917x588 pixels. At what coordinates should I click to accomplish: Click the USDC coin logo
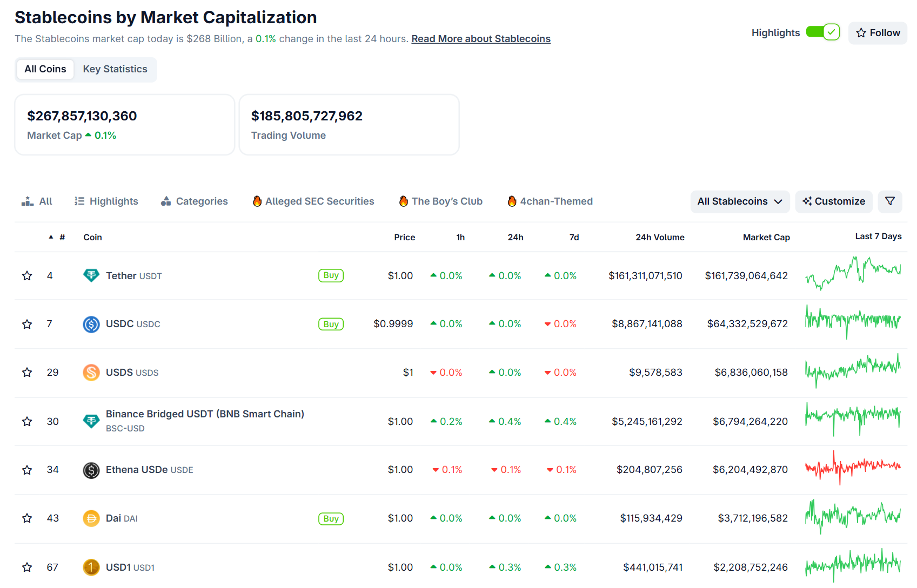(91, 324)
